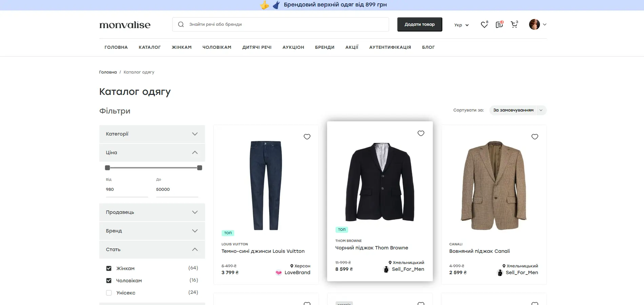
Task: Click Sell_For_Men avatar on Thom Browne card
Action: (386, 269)
